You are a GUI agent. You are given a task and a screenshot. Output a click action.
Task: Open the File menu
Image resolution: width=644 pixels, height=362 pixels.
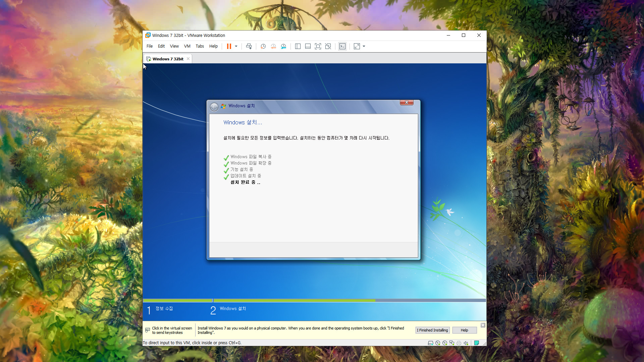click(150, 46)
